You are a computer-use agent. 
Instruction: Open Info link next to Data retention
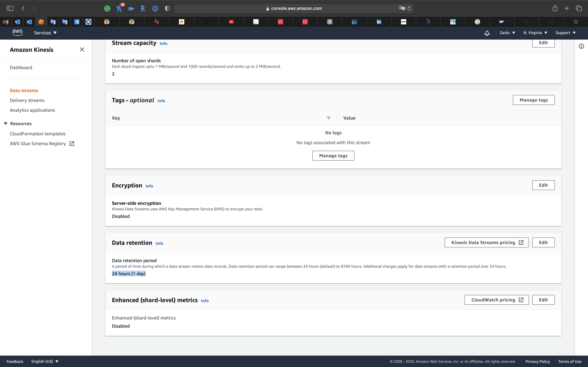pyautogui.click(x=159, y=243)
